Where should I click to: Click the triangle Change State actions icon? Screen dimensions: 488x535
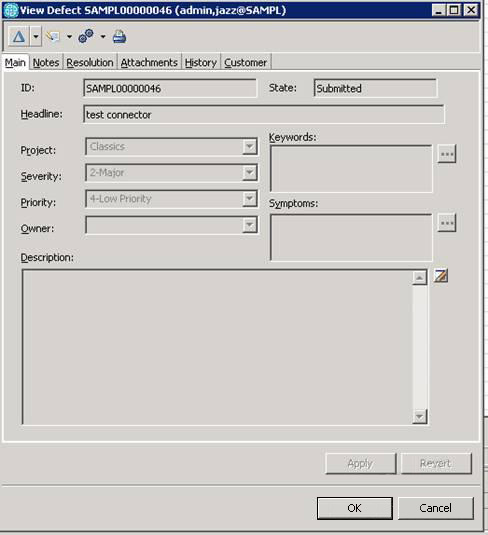click(x=19, y=36)
